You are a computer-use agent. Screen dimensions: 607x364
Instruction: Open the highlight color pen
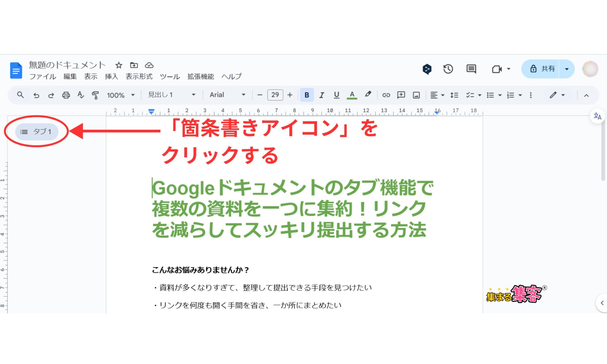pos(368,95)
